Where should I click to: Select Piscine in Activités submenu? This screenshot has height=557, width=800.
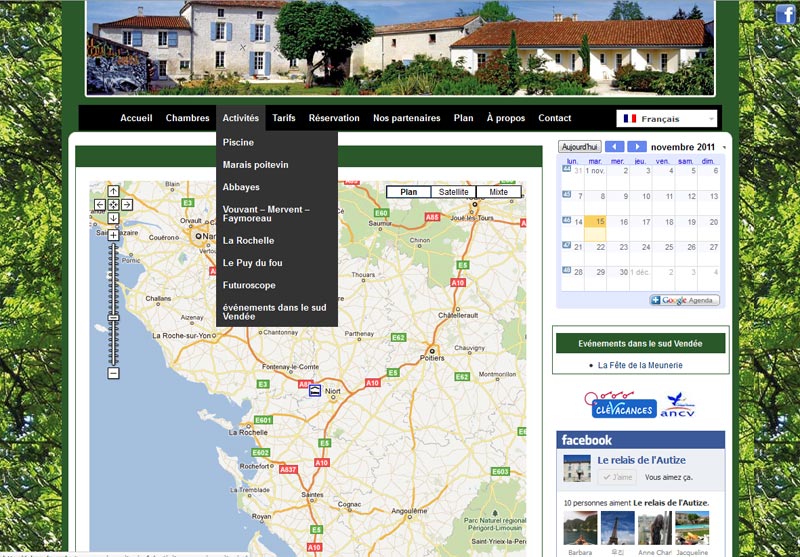(x=277, y=142)
